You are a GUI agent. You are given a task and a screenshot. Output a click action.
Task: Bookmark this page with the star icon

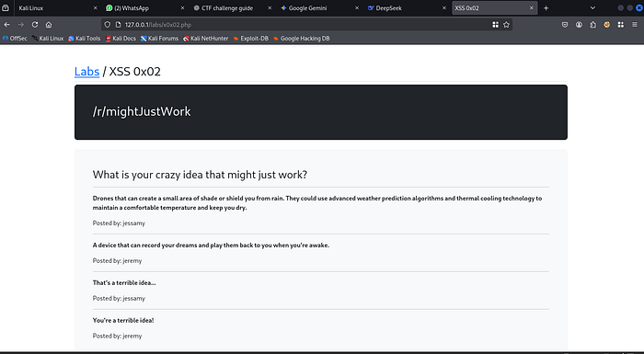pyautogui.click(x=506, y=25)
